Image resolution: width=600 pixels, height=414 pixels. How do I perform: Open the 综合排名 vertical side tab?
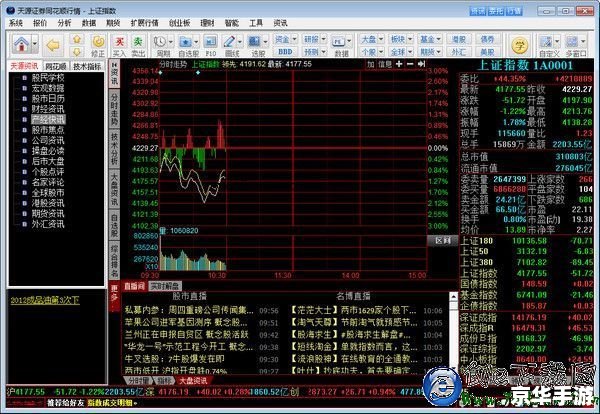pyautogui.click(x=114, y=261)
